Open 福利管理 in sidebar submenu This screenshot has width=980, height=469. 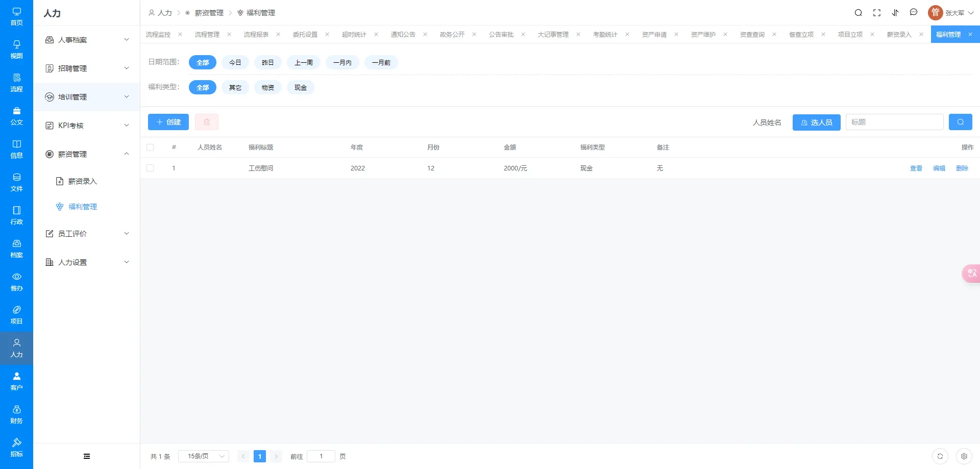[87, 207]
